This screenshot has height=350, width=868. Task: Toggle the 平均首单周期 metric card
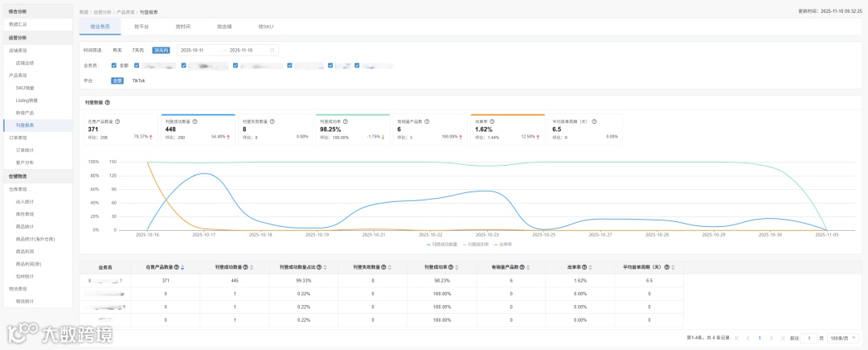pos(585,130)
